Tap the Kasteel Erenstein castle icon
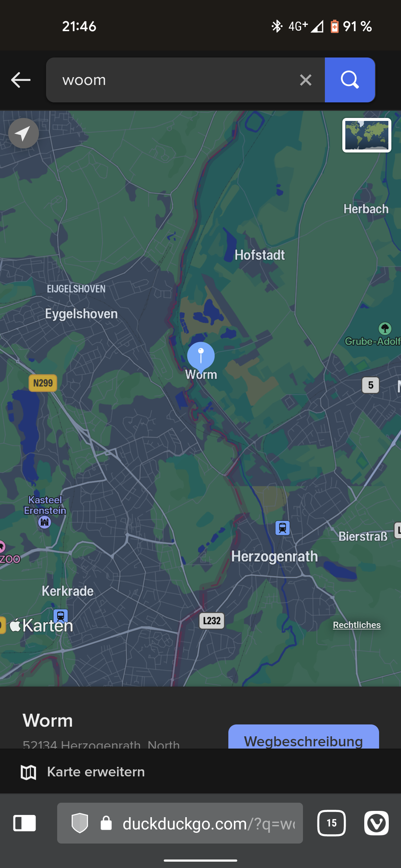Viewport: 401px width, 868px height. [x=45, y=522]
